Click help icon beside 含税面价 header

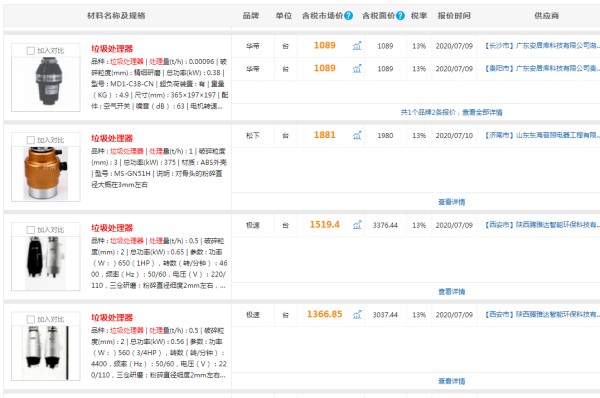(400, 16)
